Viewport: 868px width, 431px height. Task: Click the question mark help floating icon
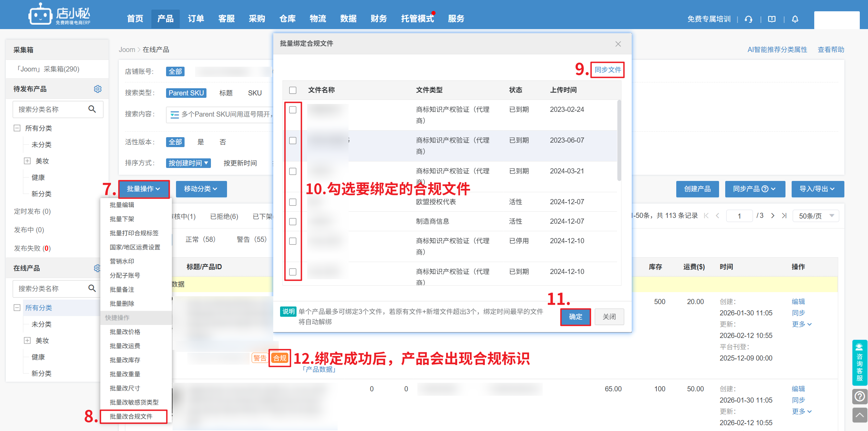(859, 396)
